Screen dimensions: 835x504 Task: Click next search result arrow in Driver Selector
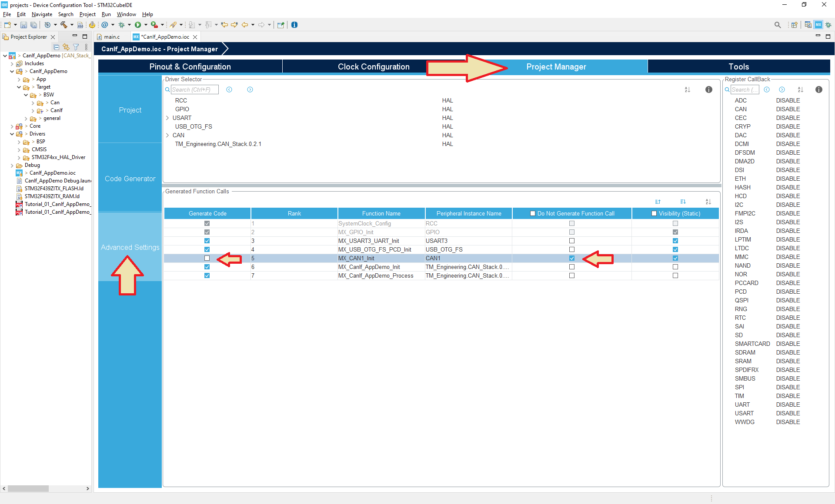click(x=250, y=90)
